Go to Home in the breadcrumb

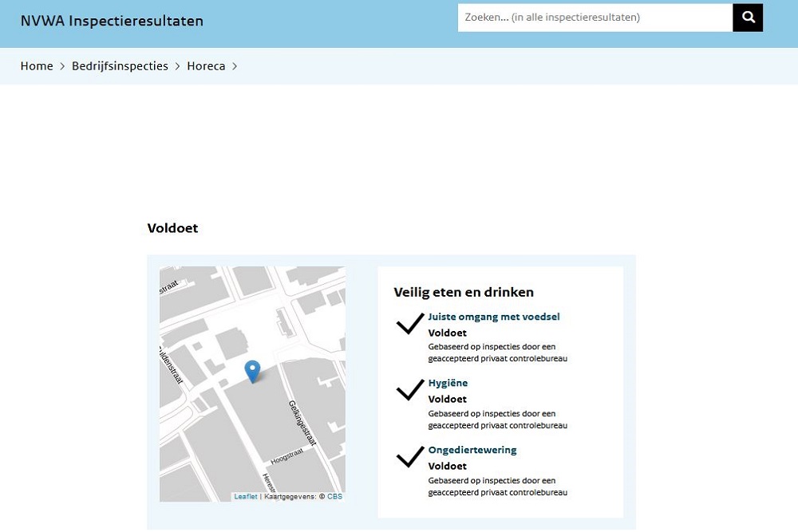pyautogui.click(x=37, y=66)
